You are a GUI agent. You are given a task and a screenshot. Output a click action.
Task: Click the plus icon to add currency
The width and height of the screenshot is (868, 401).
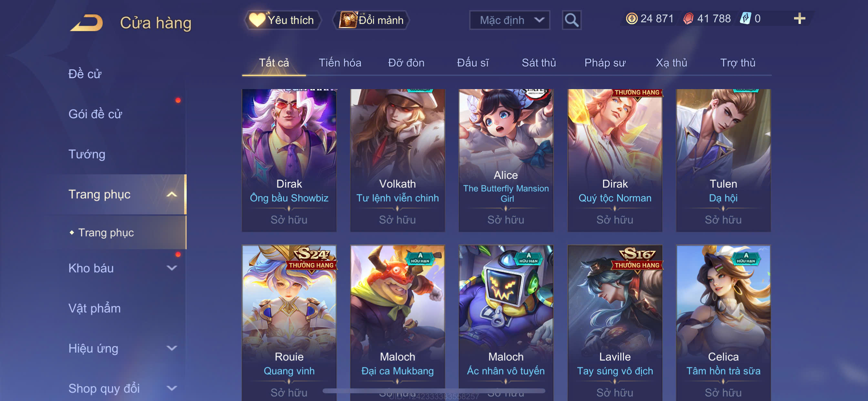pos(799,18)
